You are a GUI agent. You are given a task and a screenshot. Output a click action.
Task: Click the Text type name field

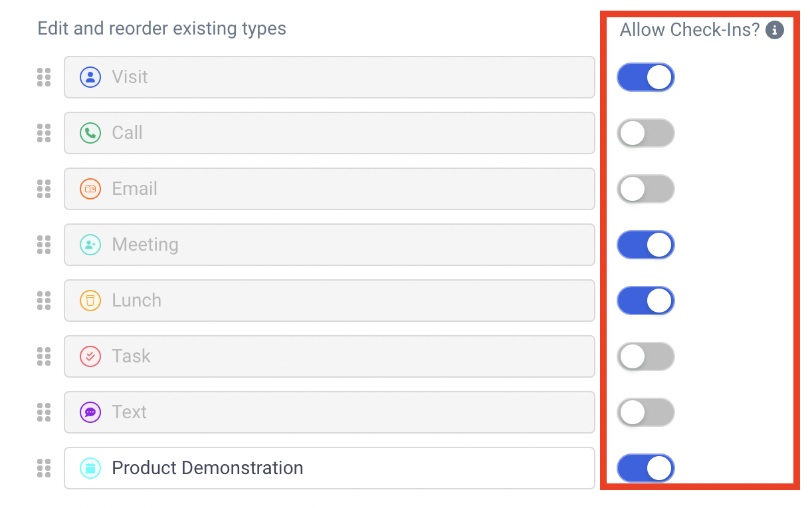click(330, 412)
